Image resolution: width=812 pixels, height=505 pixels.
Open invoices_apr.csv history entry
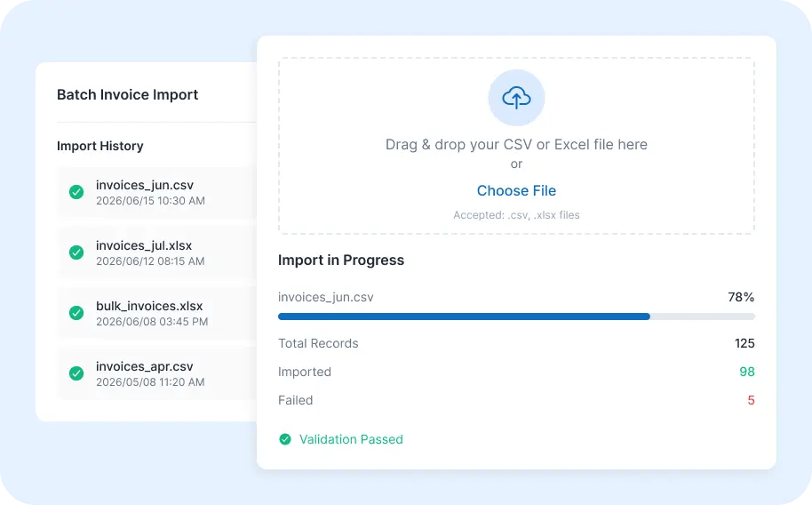click(x=157, y=373)
